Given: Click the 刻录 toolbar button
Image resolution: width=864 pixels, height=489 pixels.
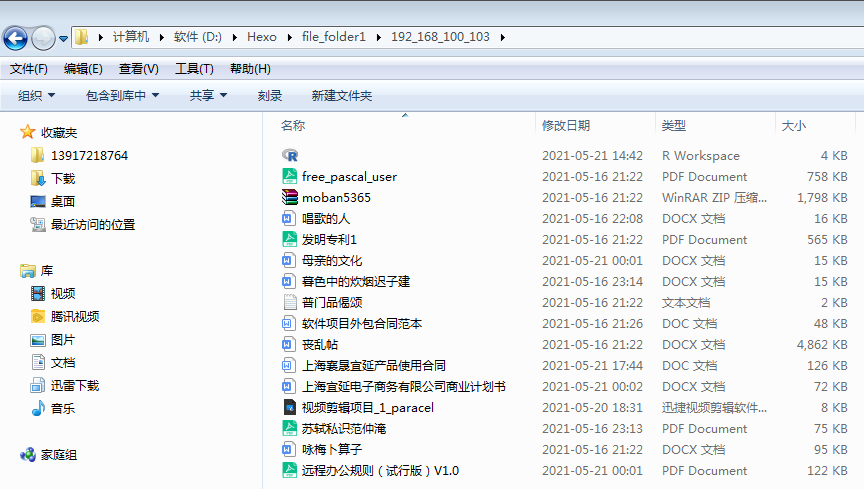Looking at the screenshot, I should click(x=269, y=96).
